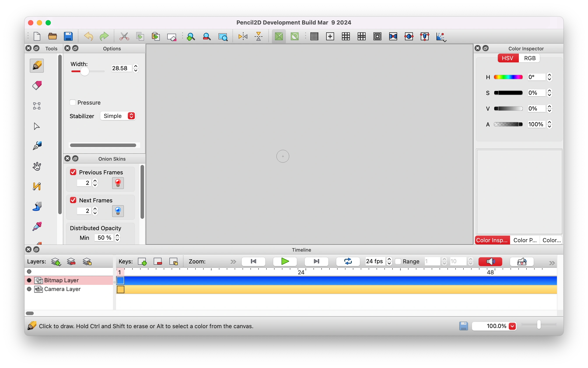Viewport: 588px width, 368px height.
Task: Open the zoom percentage dropdown
Action: point(512,326)
